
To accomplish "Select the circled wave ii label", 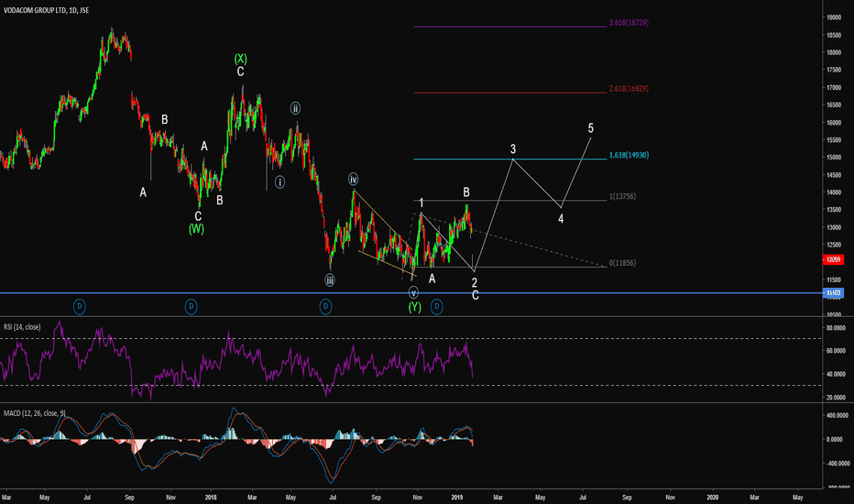I will [x=295, y=108].
